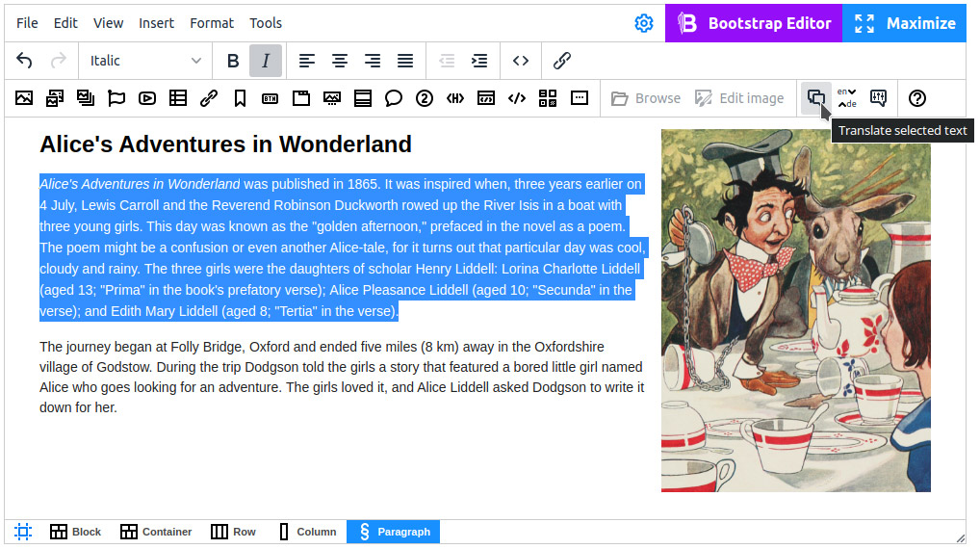Increase indent of paragraph
The width and height of the screenshot is (980, 549).
479,61
